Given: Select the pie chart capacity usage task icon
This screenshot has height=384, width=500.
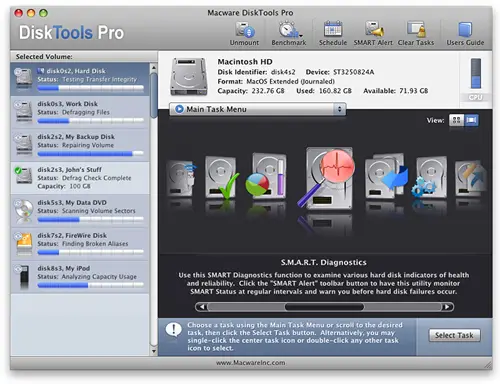Looking at the screenshot, I should pyautogui.click(x=267, y=176).
